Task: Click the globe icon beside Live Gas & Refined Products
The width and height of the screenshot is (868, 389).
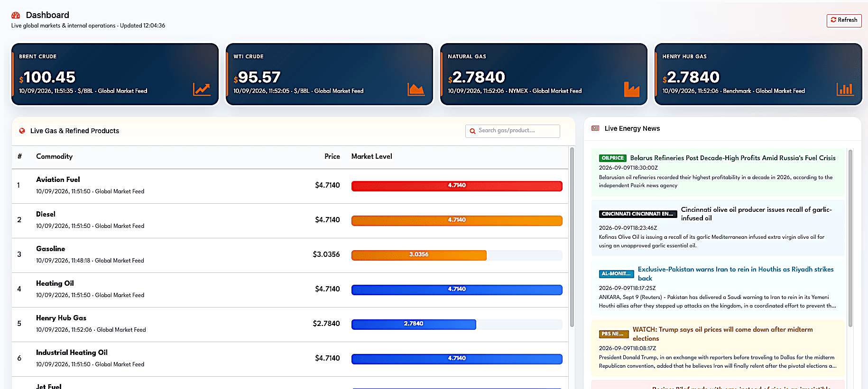Action: (22, 131)
